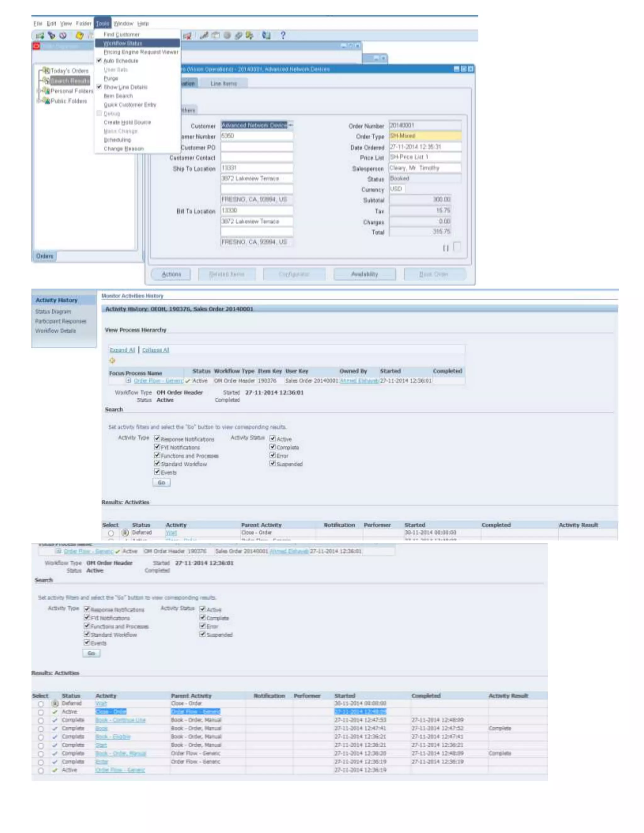This screenshot has height=833, width=644.
Task: Click the Find flashlight toolbar icon
Action: click(x=52, y=36)
